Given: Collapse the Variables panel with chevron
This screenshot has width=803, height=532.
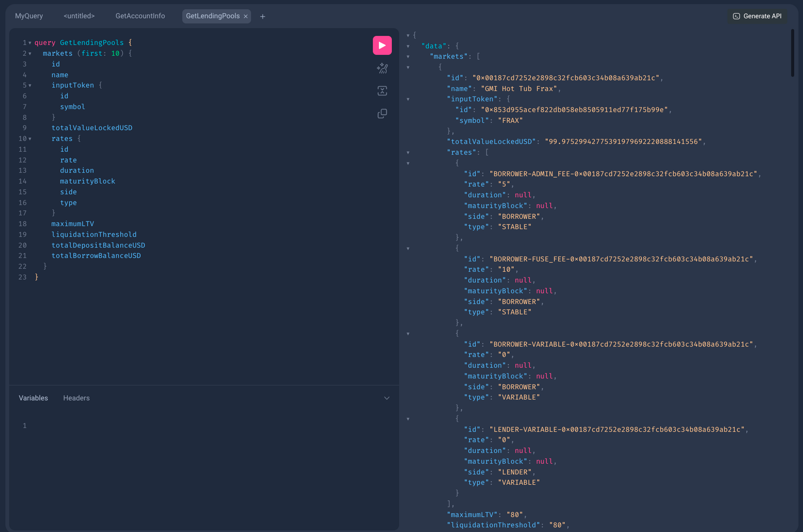Looking at the screenshot, I should (387, 398).
